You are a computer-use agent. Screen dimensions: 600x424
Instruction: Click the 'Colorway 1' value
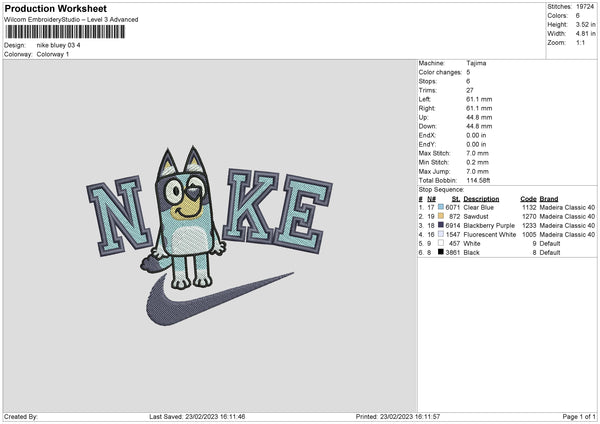coord(53,54)
